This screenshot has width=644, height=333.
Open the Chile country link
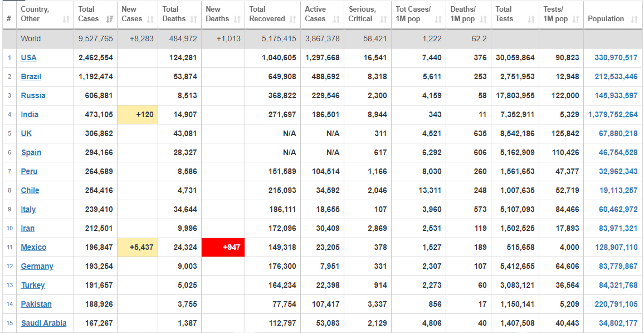click(x=30, y=190)
